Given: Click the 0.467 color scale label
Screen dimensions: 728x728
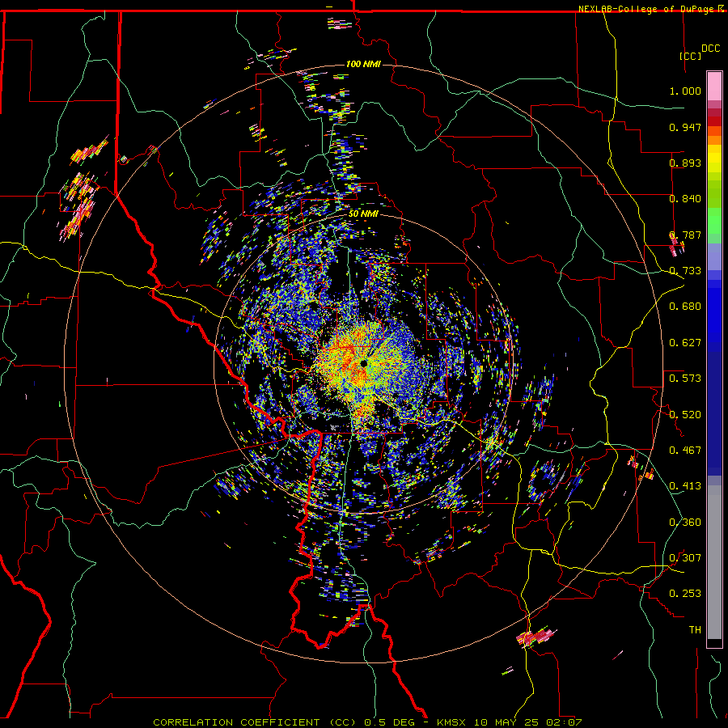Looking at the screenshot, I should (685, 451).
